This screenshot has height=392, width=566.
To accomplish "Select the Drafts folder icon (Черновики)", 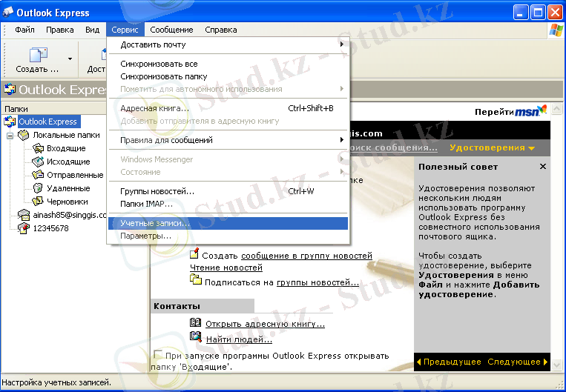I will point(39,202).
